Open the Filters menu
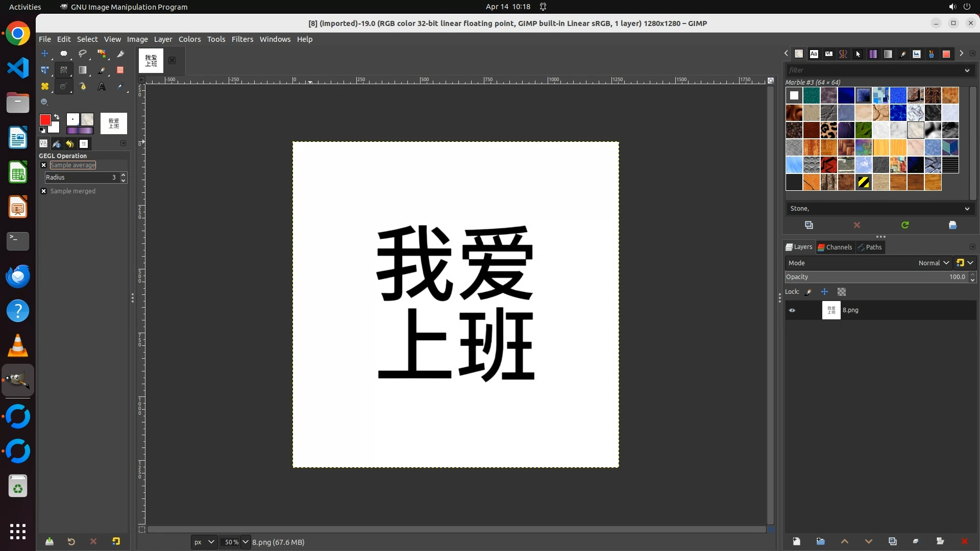The width and height of the screenshot is (980, 551). coord(242,39)
